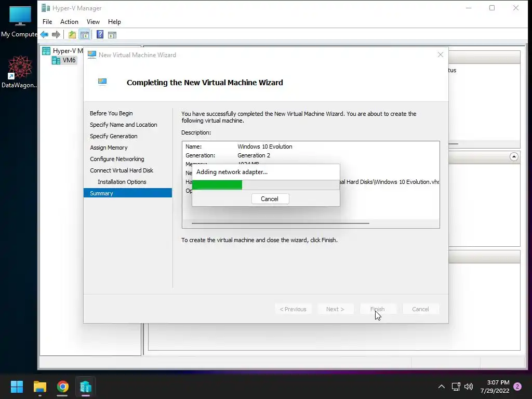Image resolution: width=532 pixels, height=399 pixels.
Task: Click the green progress bar
Action: pos(217,185)
